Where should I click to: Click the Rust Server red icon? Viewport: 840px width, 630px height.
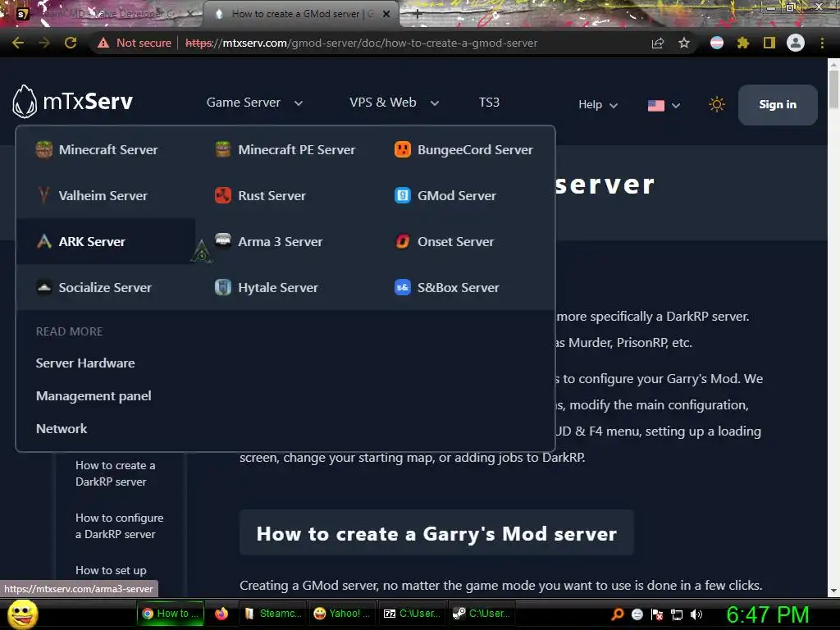point(223,195)
